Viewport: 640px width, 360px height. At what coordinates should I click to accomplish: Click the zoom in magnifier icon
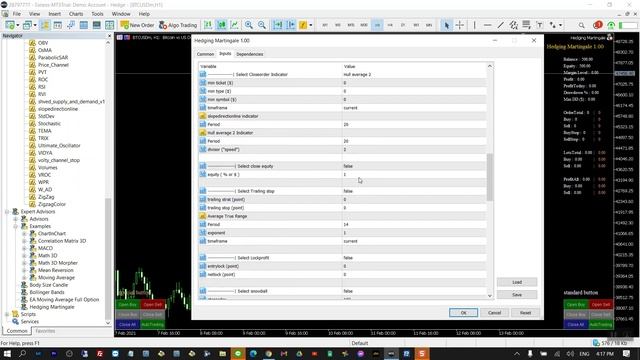click(x=249, y=25)
